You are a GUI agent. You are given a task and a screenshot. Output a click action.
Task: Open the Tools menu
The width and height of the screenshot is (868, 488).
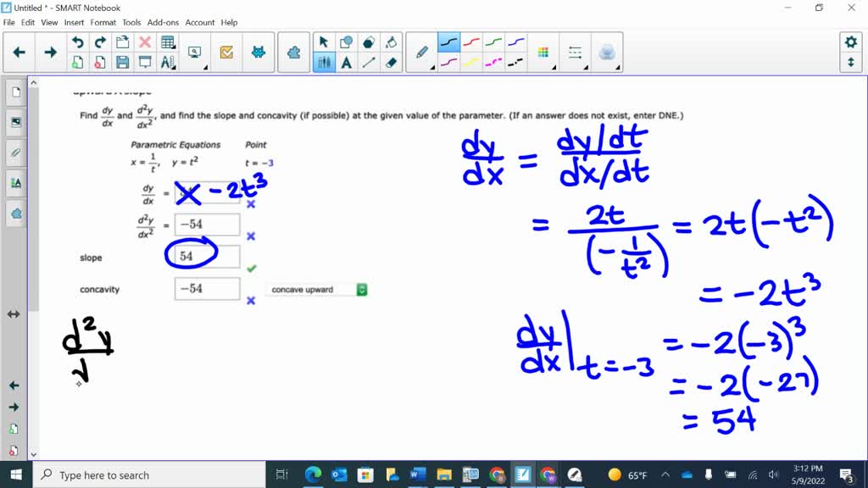[131, 23]
